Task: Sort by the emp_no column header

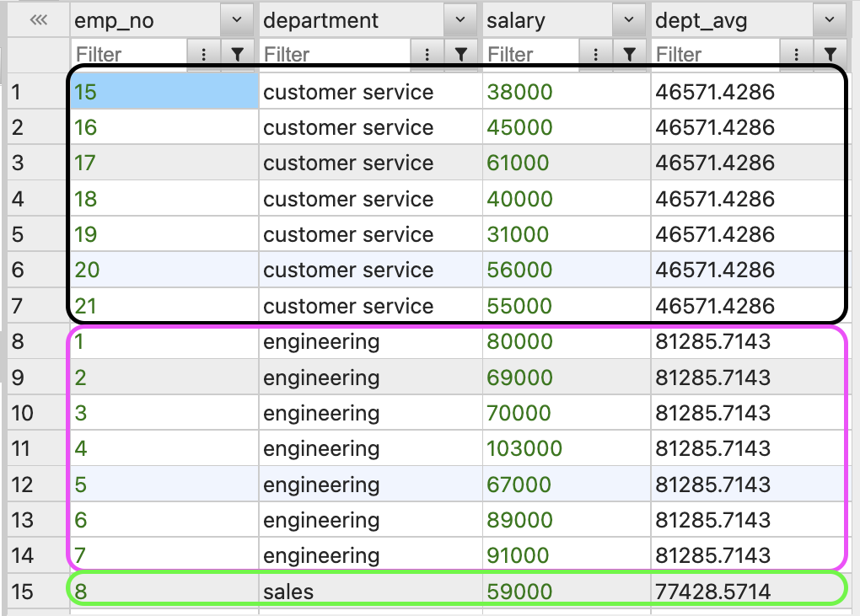Action: 145,20
